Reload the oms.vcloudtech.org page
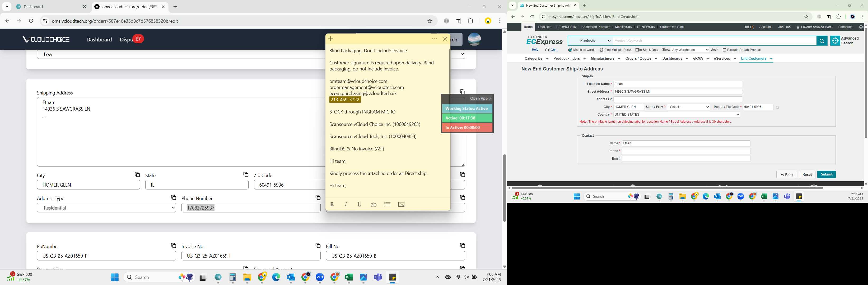 (x=31, y=21)
